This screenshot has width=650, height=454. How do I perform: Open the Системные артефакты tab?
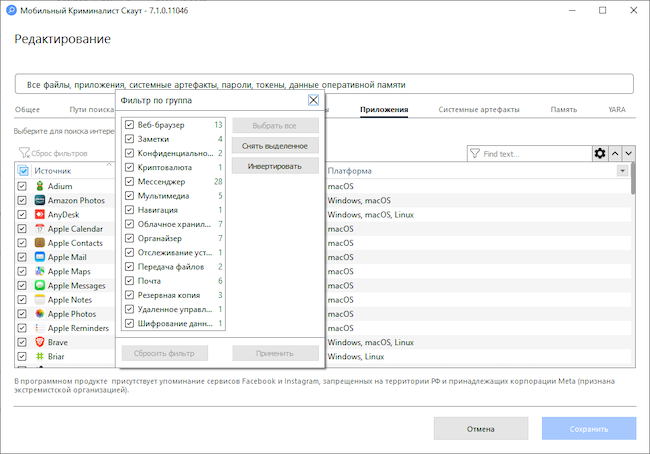tap(479, 109)
